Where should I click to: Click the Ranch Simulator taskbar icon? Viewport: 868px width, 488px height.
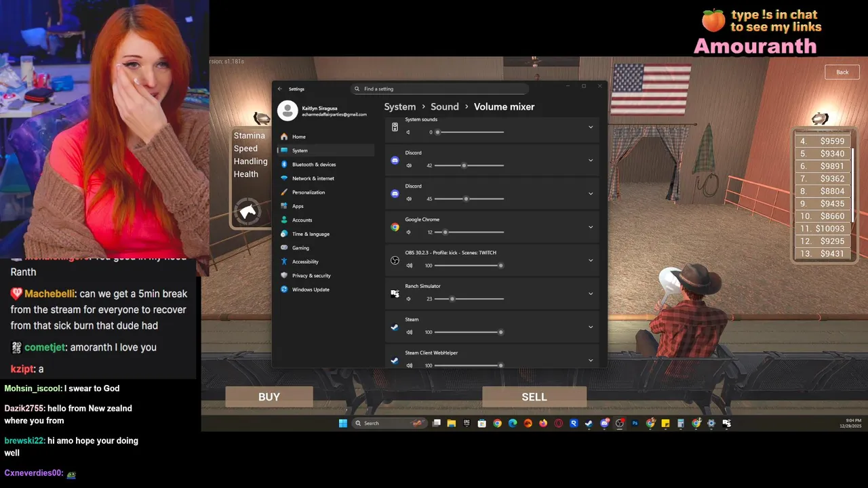coord(727,423)
